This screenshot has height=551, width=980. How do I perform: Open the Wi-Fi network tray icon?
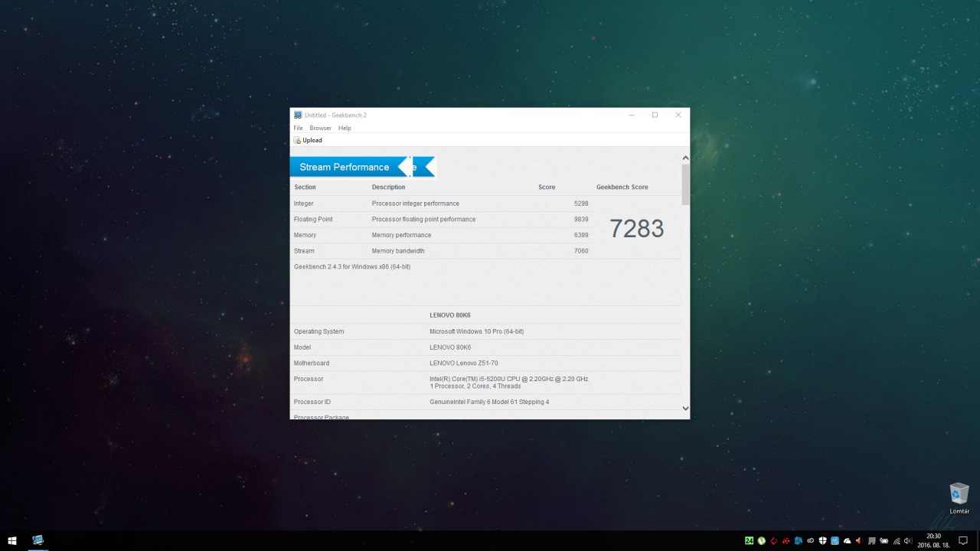(x=897, y=541)
